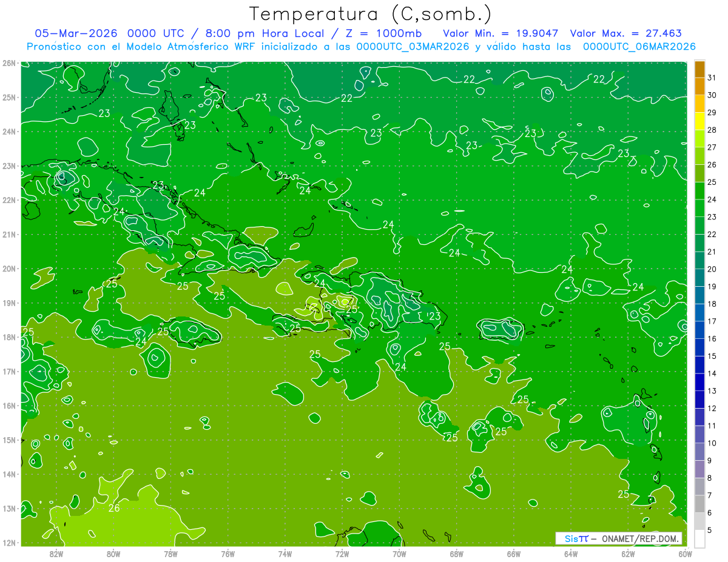Click the 60W longitude axis label

(x=685, y=554)
